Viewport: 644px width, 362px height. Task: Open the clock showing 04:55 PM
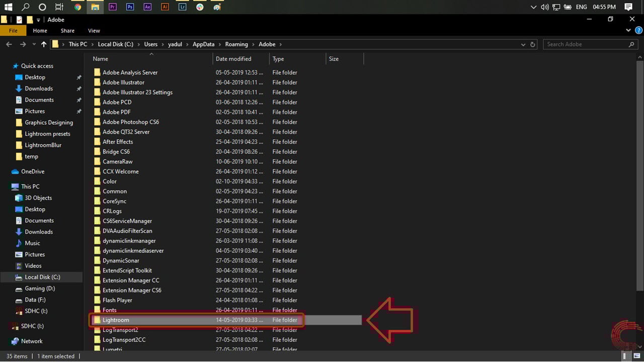[x=604, y=7]
